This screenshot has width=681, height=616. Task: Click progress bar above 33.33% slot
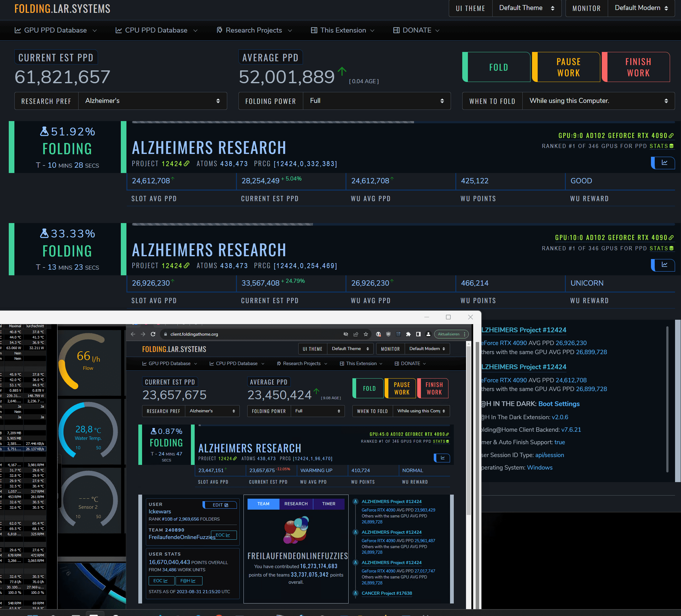(403, 224)
